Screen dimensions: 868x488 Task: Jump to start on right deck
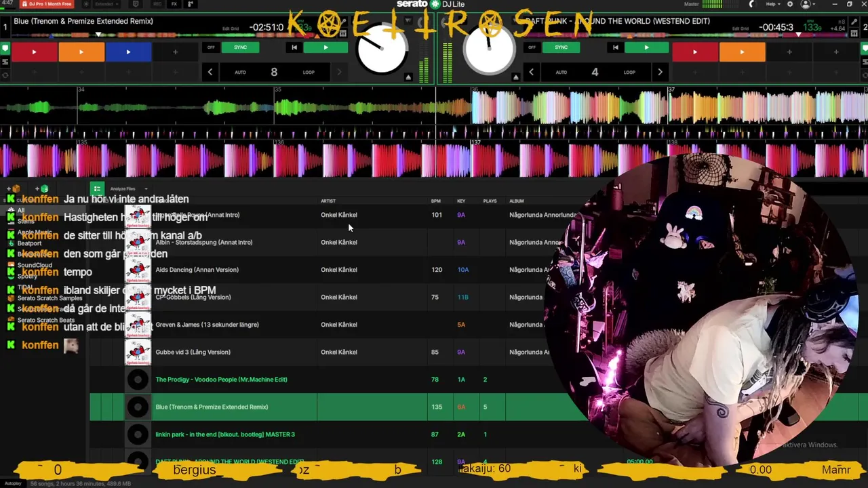[615, 47]
